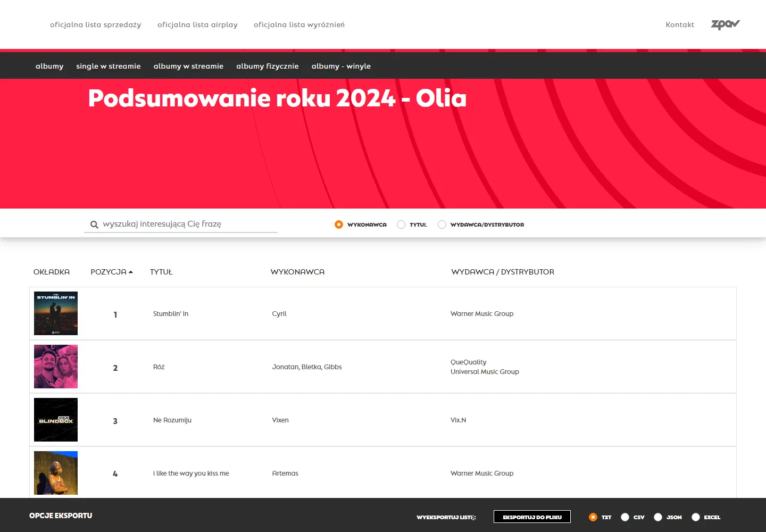Open the Kontakt link
Image resolution: width=766 pixels, height=532 pixels.
coord(680,24)
